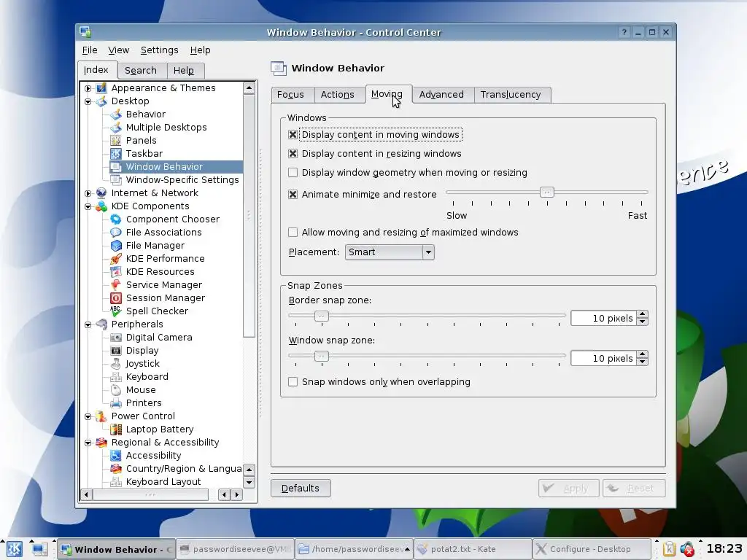
Task: Expand the Appearance & Themes tree node
Action: pos(88,88)
